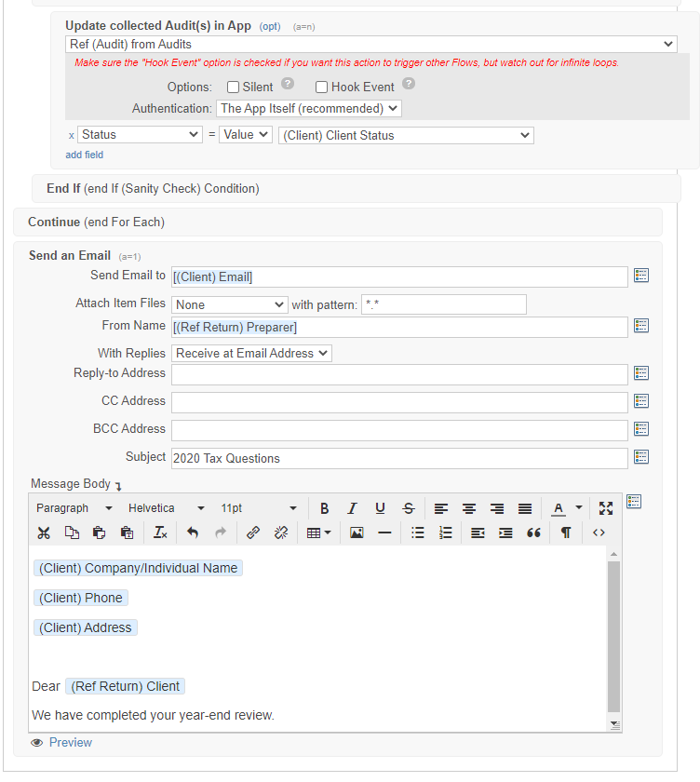Create a numbered list
Viewport: 700px width, 782px height.
[445, 533]
